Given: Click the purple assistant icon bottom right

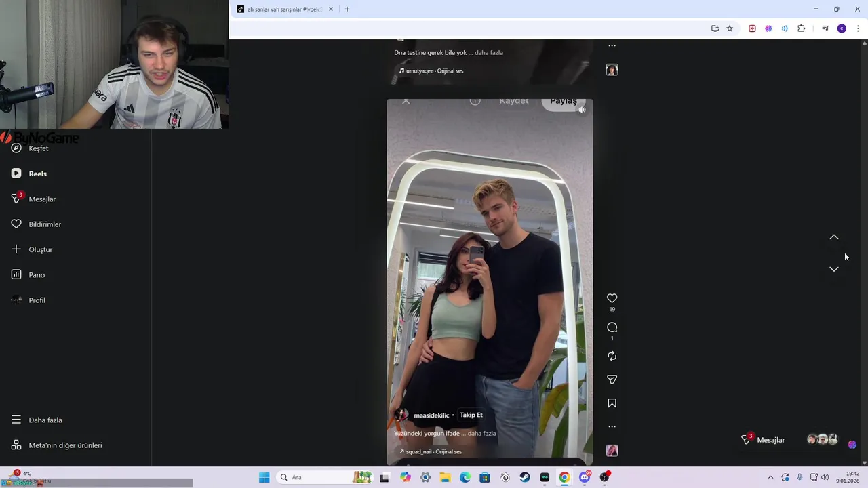Looking at the screenshot, I should click(852, 445).
